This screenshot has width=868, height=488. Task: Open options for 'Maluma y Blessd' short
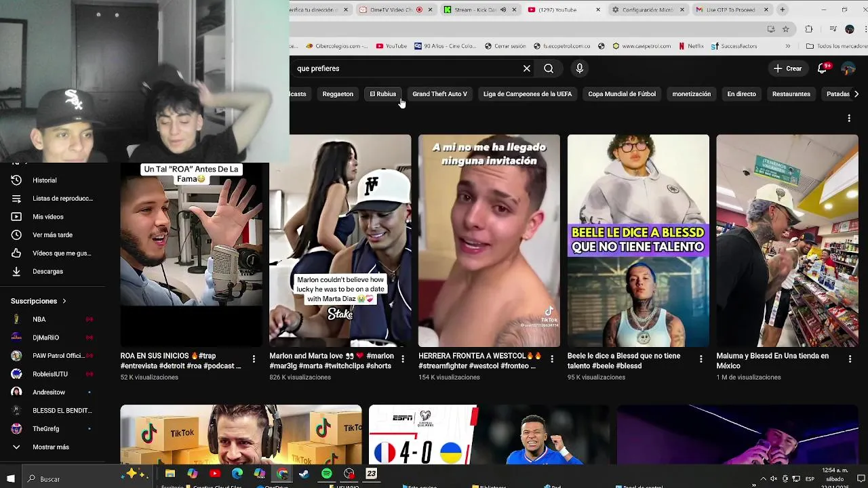click(850, 359)
